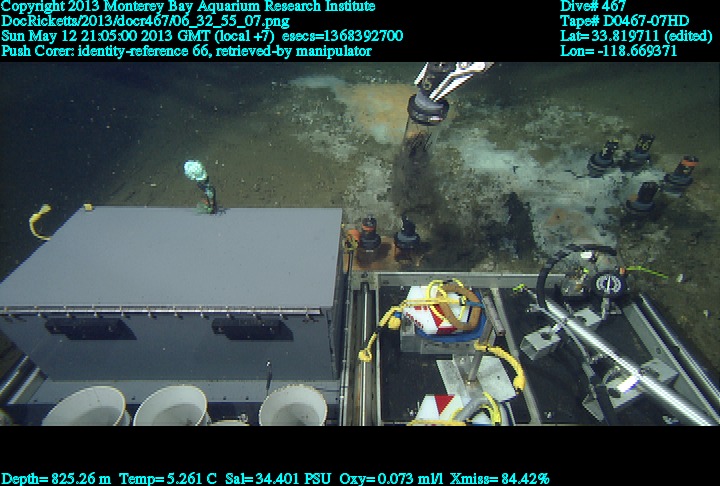Select the Tape# D0467-07HD label
This screenshot has height=486, width=720.
click(624, 21)
